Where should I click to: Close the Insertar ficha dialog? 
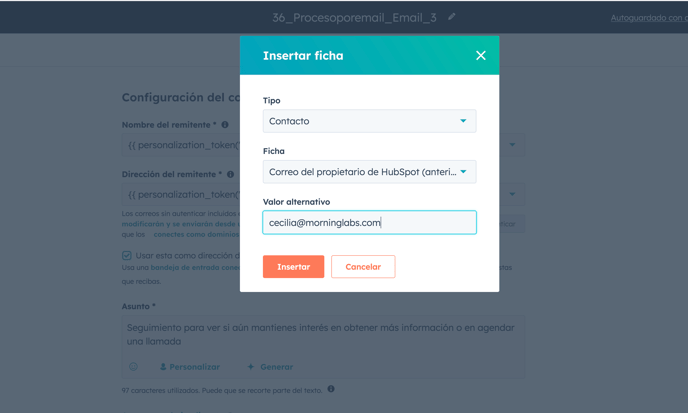481,56
